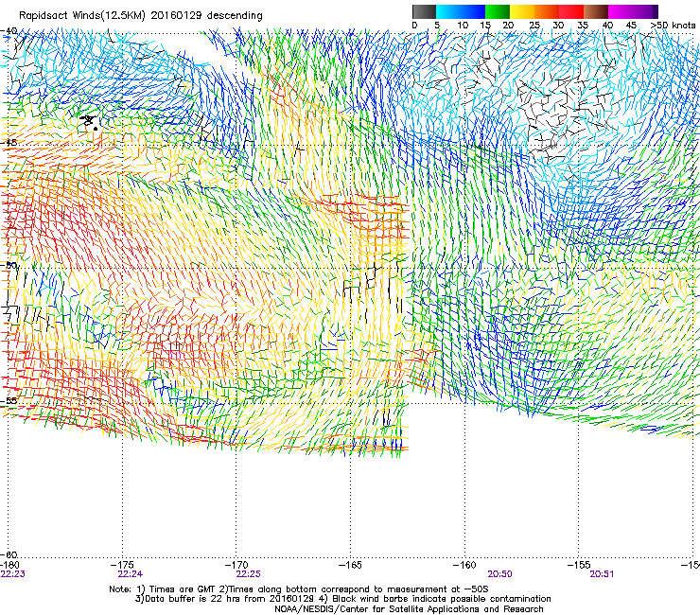
Task: Click the 'Data buffer is 22 hrs' note
Action: click(342, 599)
